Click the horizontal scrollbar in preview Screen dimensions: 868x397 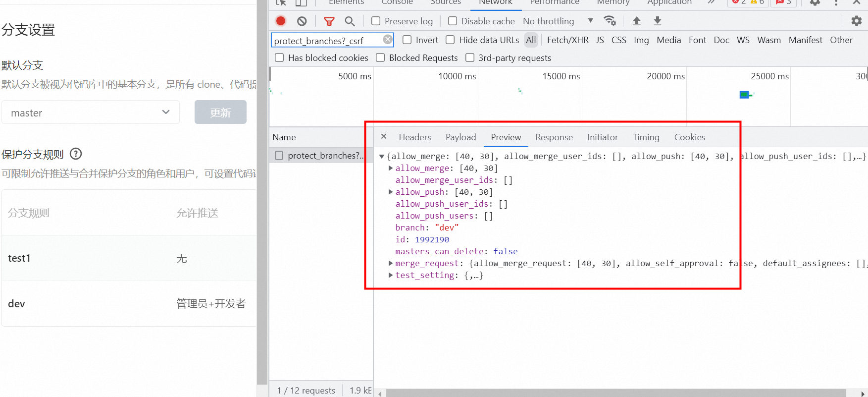point(615,393)
